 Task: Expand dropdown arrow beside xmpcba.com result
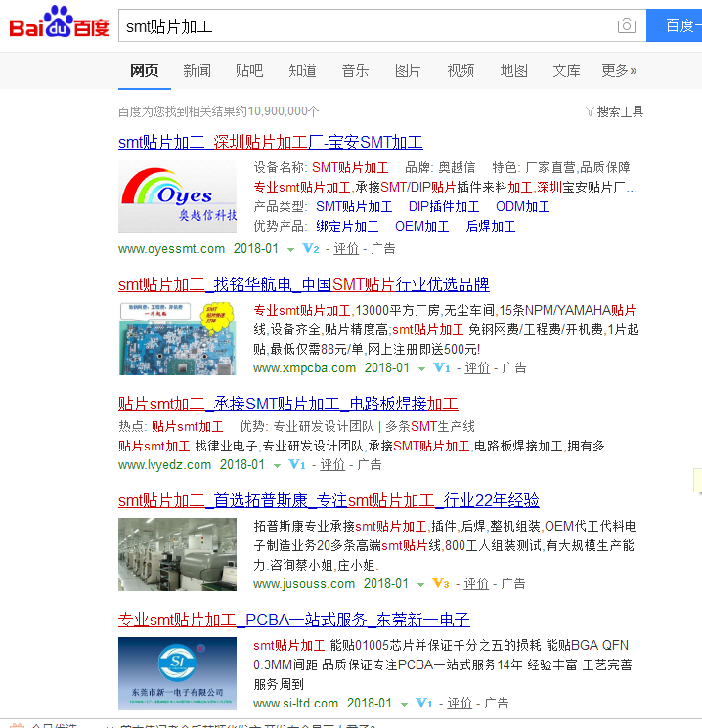pyautogui.click(x=422, y=369)
